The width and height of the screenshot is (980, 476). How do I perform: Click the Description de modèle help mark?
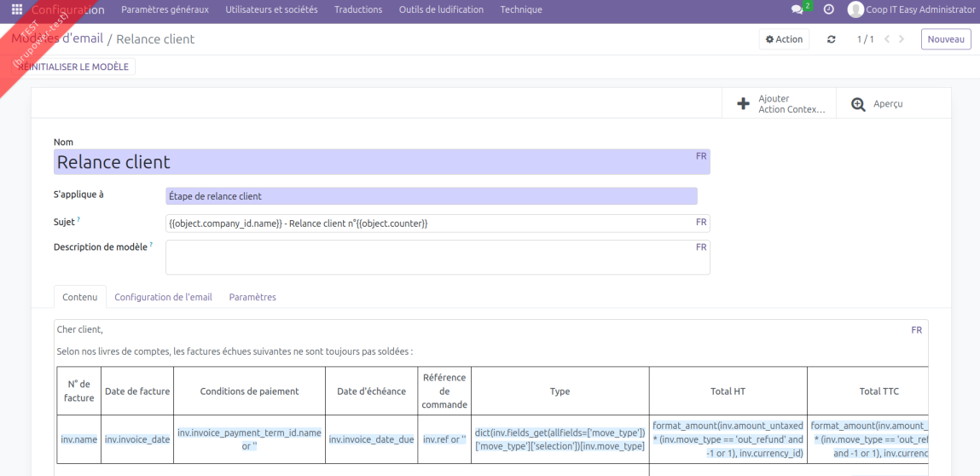click(151, 245)
